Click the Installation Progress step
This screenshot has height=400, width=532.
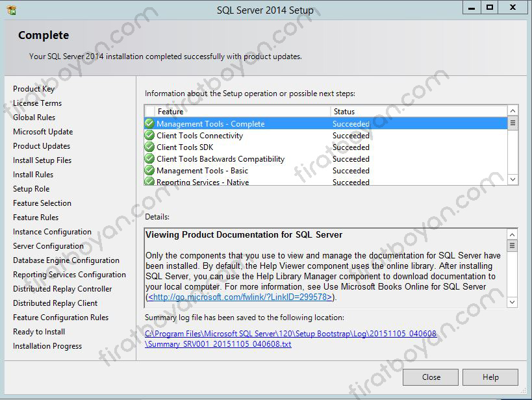47,345
